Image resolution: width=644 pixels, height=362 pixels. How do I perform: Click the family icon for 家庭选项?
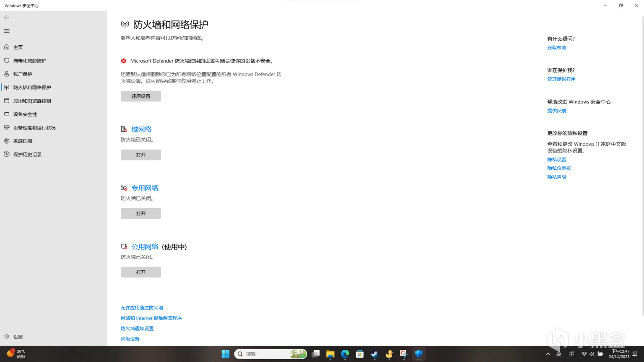click(7, 141)
